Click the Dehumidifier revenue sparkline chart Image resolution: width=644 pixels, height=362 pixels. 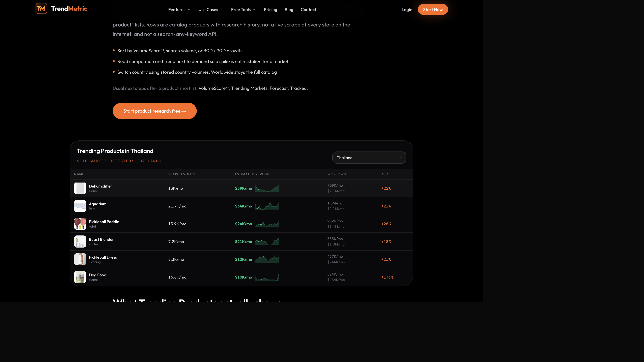click(x=267, y=188)
